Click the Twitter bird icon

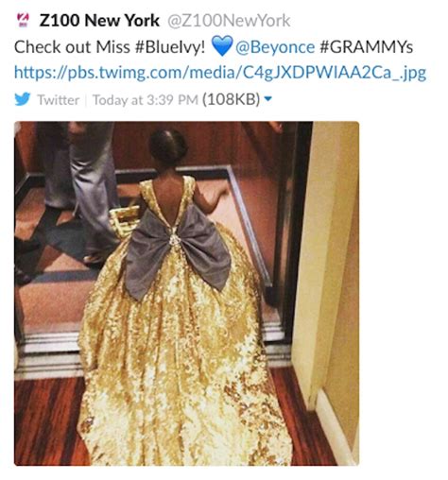[23, 99]
